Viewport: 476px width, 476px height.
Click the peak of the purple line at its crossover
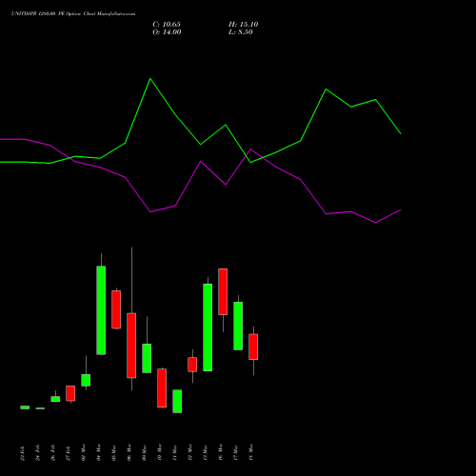tap(250, 149)
